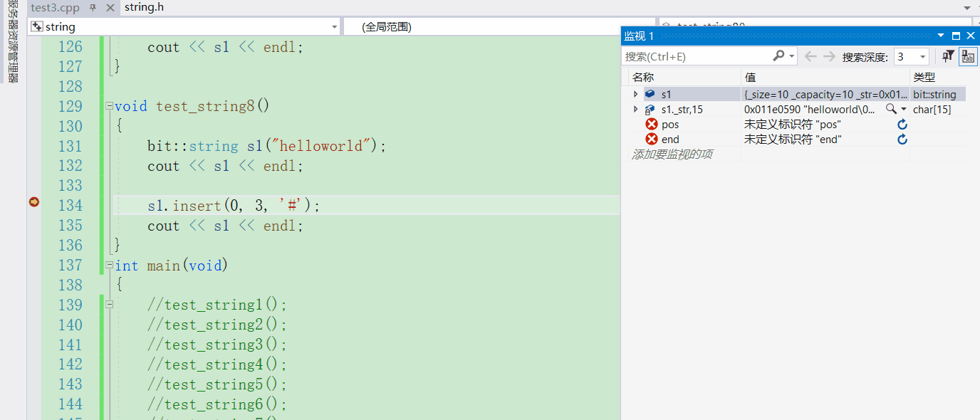Click the breakpoint marker at line 134
This screenshot has height=420, width=980.
coord(33,202)
